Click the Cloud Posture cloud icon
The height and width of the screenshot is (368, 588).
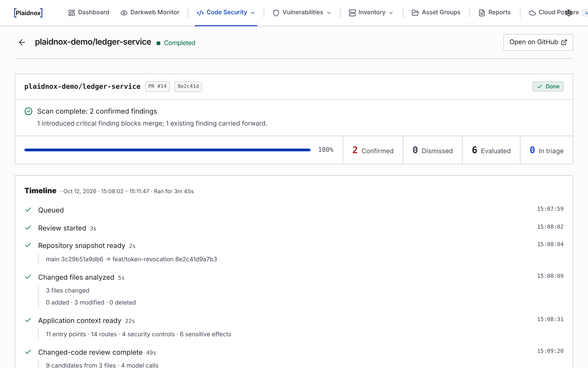point(532,13)
